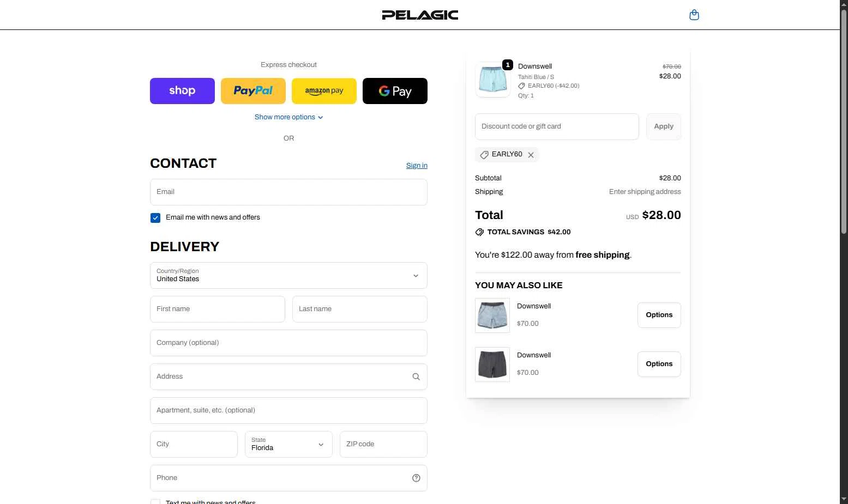The image size is (848, 504).
Task: Open Options for dark gray Downswell
Action: point(659,364)
